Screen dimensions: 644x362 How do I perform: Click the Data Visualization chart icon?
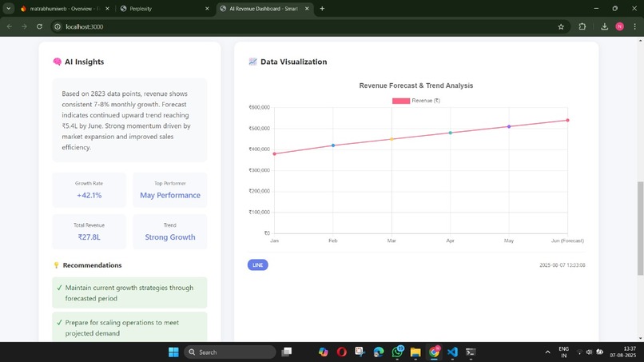coord(252,62)
